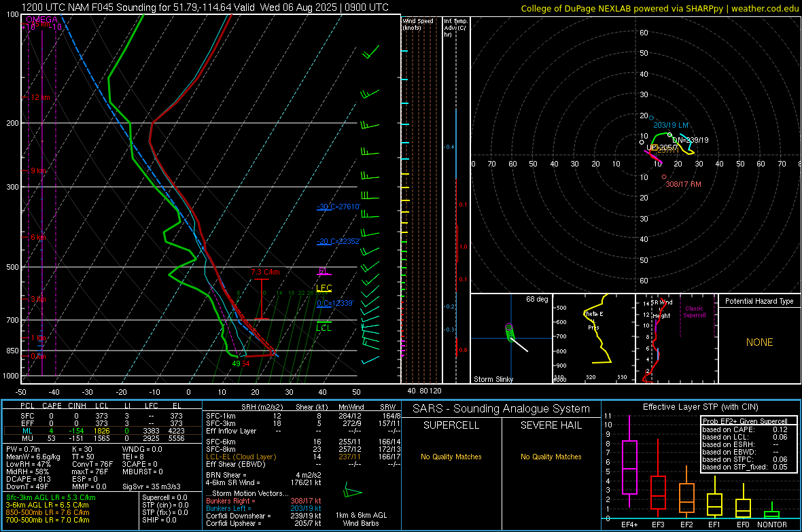The width and height of the screenshot is (802, 532).
Task: Click 'Bunkers Right = 308/17 kt'
Action: [x=264, y=501]
